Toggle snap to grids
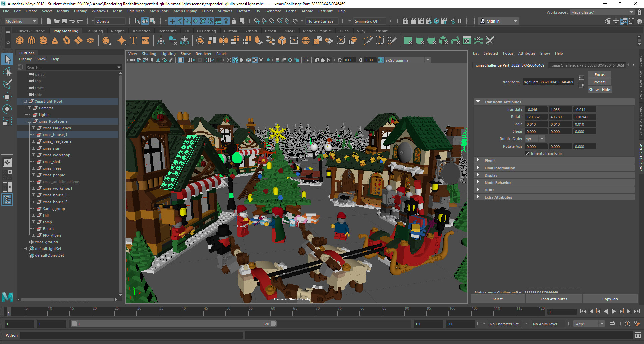 click(257, 21)
